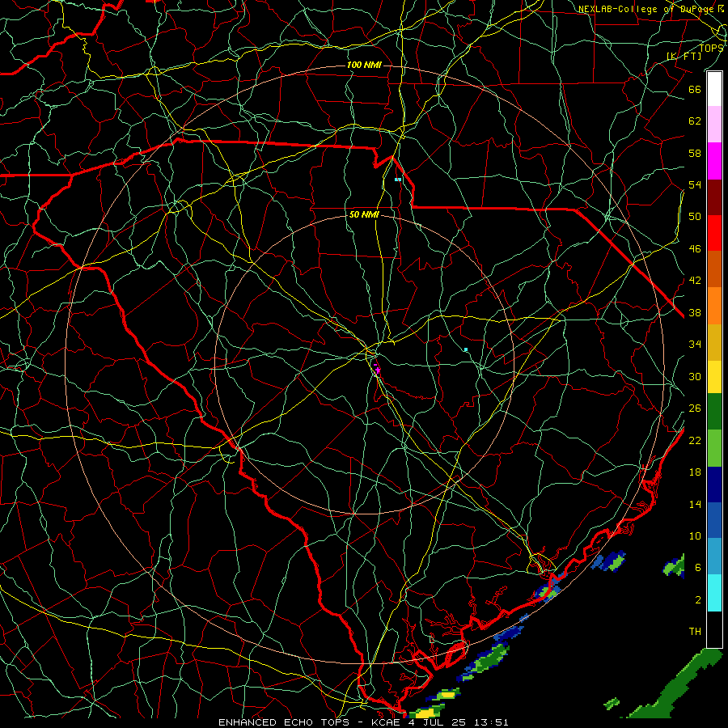
Task: Click the 22 legend value
Action: (695, 440)
